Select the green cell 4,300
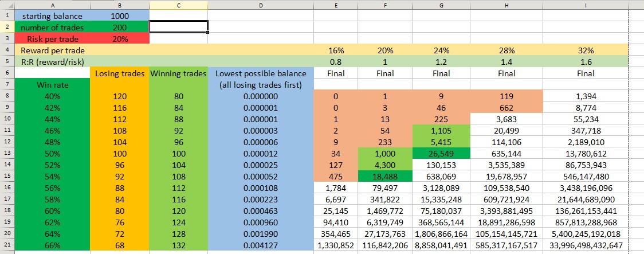This screenshot has height=254, width=644. click(385, 166)
